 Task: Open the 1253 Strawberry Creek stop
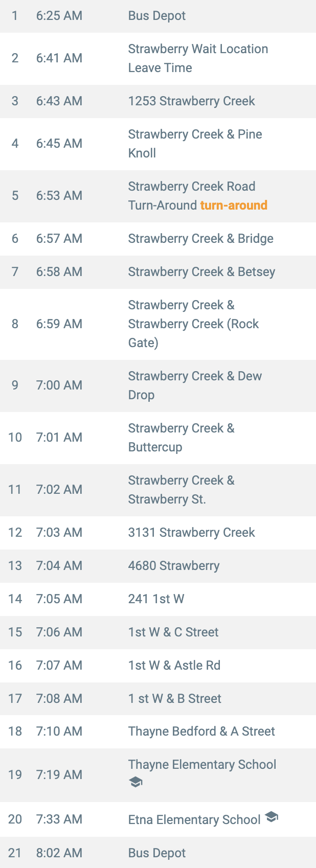158,101
